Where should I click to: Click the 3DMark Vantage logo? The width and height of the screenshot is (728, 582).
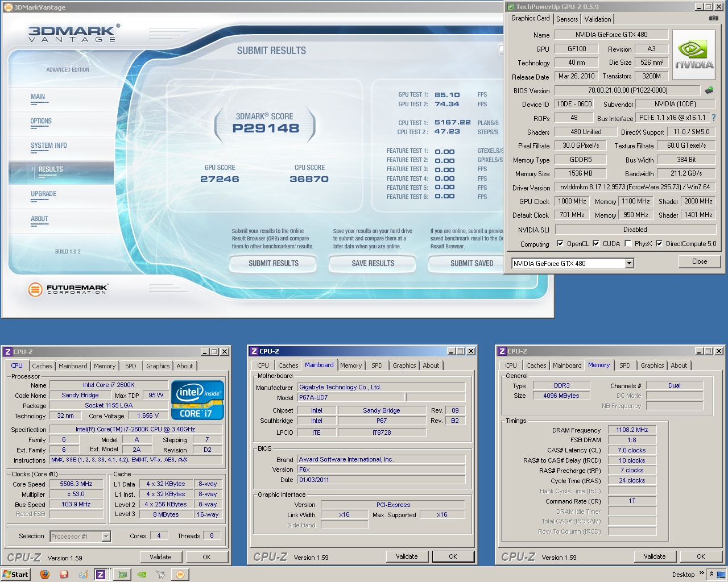click(x=74, y=34)
